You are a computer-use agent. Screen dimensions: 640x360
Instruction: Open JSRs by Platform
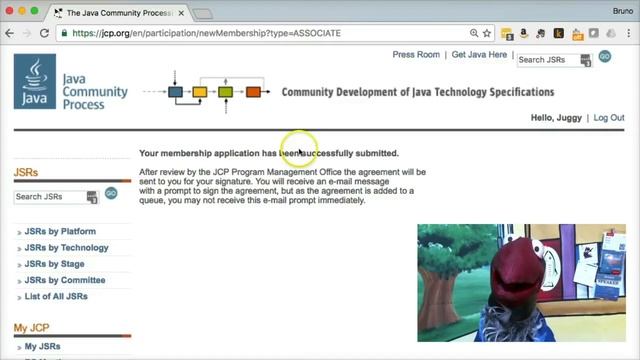pos(60,231)
